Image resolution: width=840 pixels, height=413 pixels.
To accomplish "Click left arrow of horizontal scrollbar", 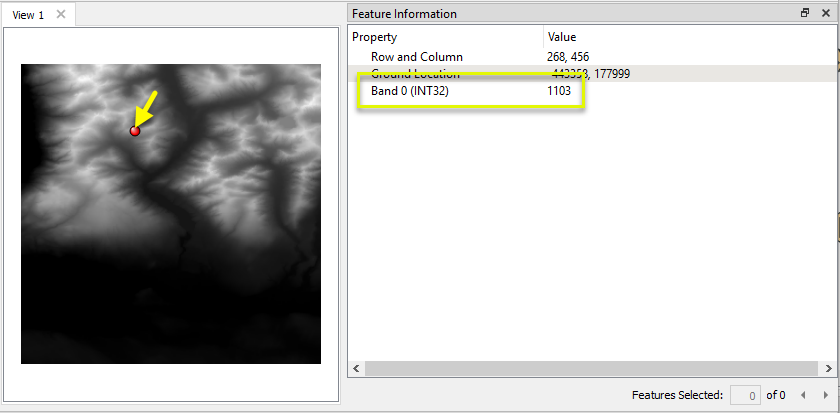I will (356, 369).
